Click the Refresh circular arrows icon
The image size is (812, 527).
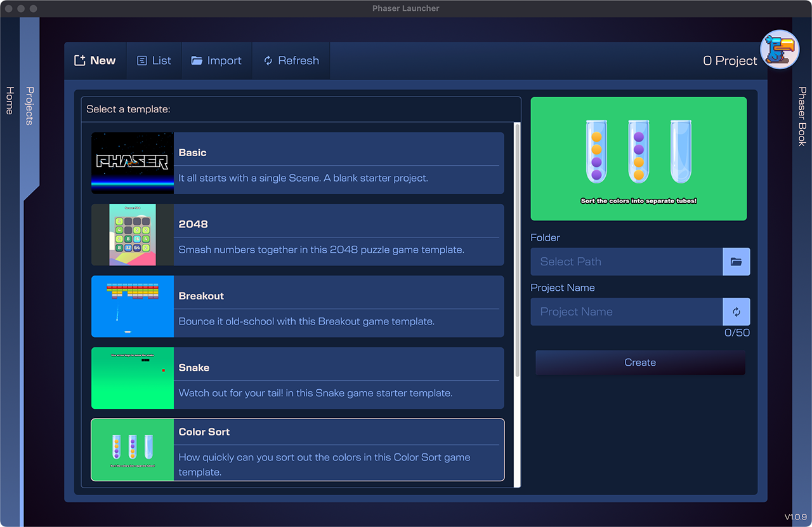[268, 60]
